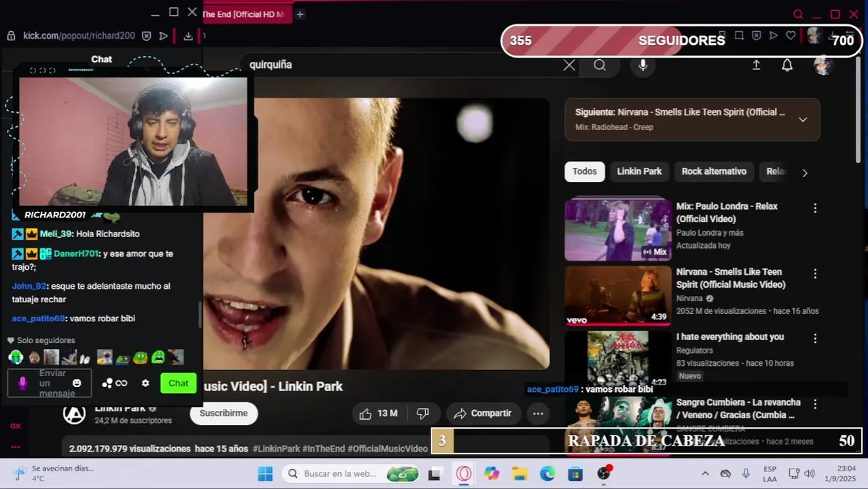Open options menu for Nirvana video
Viewport: 868px width, 489px height.
tap(815, 274)
